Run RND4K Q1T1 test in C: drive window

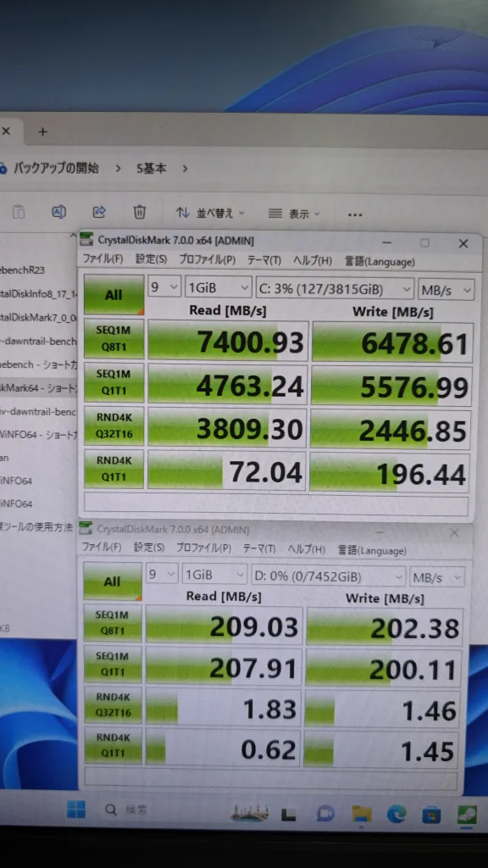[x=113, y=469]
